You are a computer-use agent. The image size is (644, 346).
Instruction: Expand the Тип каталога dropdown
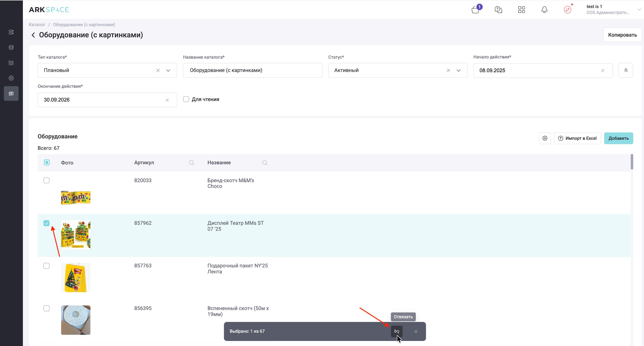[168, 70]
